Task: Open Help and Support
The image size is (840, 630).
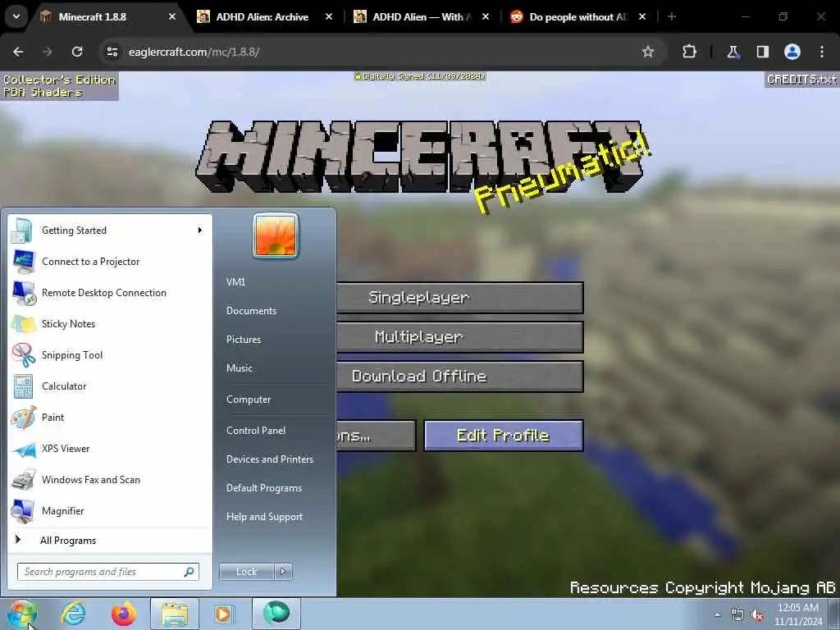Action: [x=265, y=517]
